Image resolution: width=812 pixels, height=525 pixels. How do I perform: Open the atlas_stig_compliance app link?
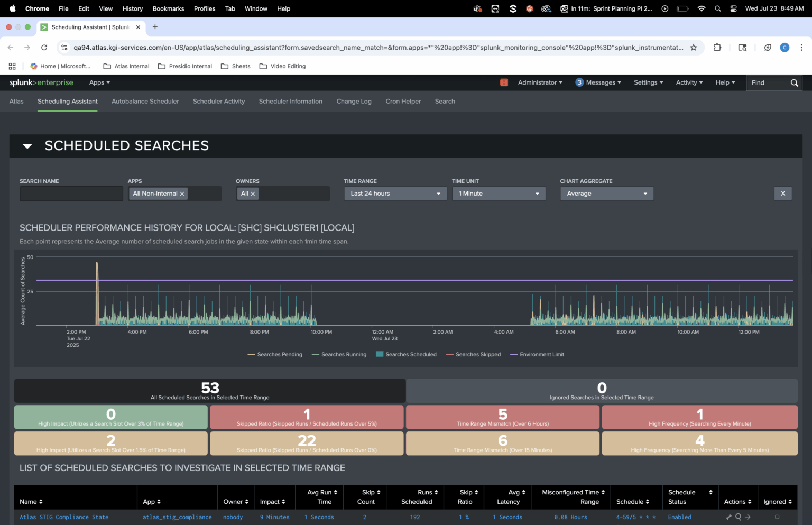[x=177, y=517]
